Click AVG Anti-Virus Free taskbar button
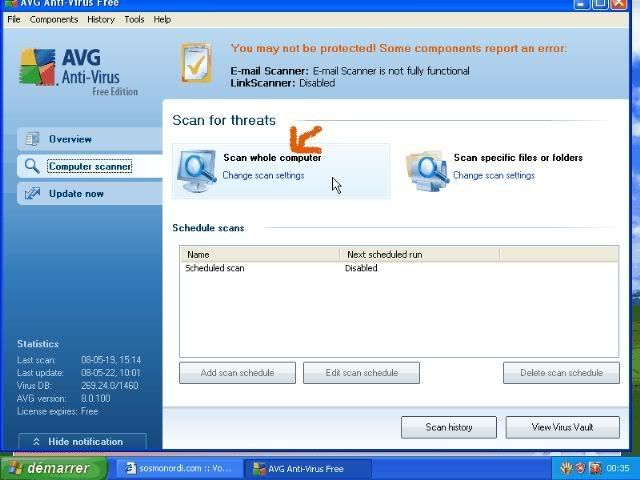640x480 pixels. coord(307,469)
